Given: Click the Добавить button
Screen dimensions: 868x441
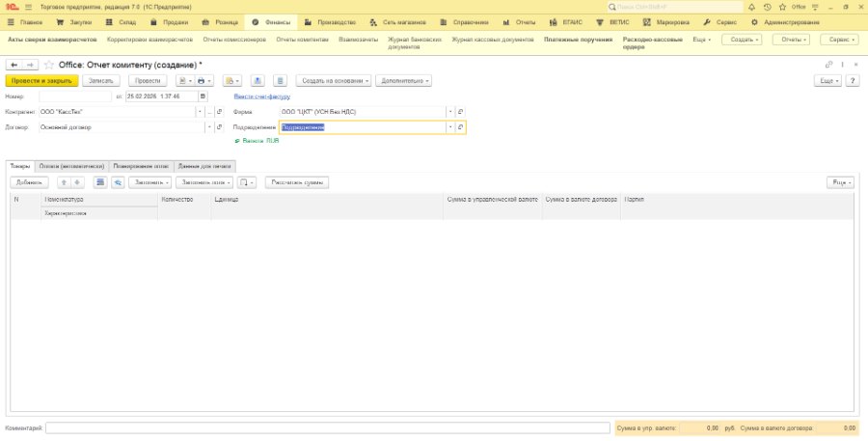Looking at the screenshot, I should [29, 182].
